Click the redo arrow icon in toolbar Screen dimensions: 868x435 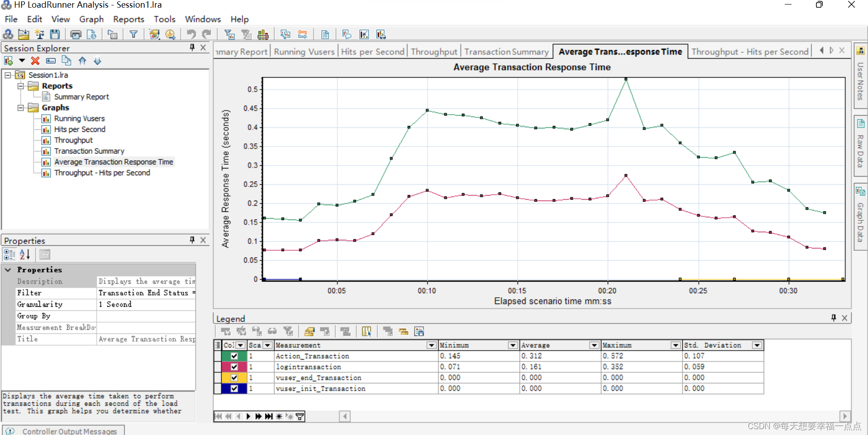(x=207, y=34)
